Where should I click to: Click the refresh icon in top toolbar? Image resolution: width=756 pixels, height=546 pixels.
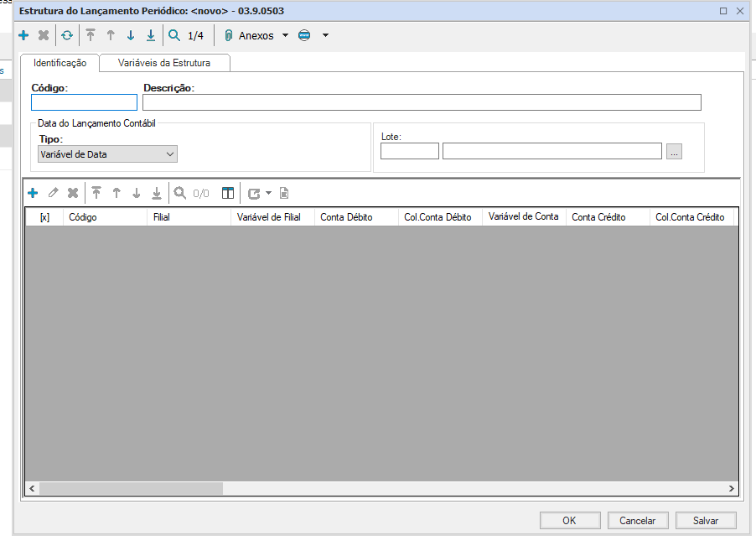66,36
